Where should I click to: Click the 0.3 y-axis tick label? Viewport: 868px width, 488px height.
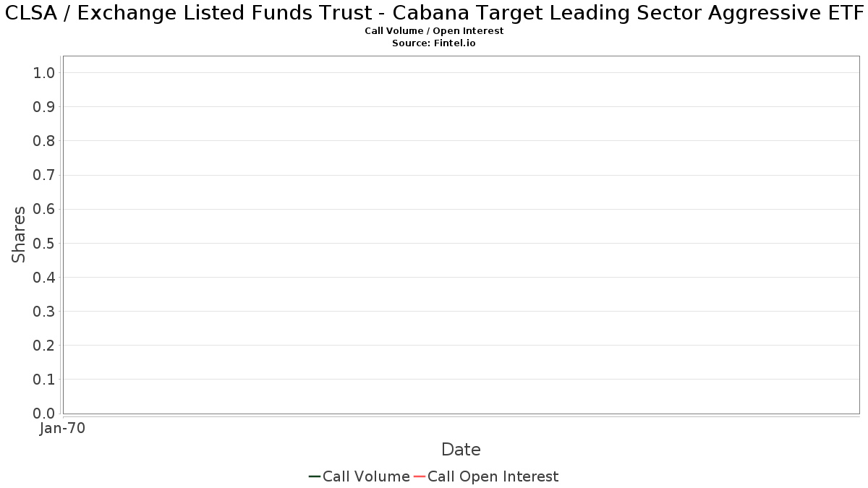[44, 312]
